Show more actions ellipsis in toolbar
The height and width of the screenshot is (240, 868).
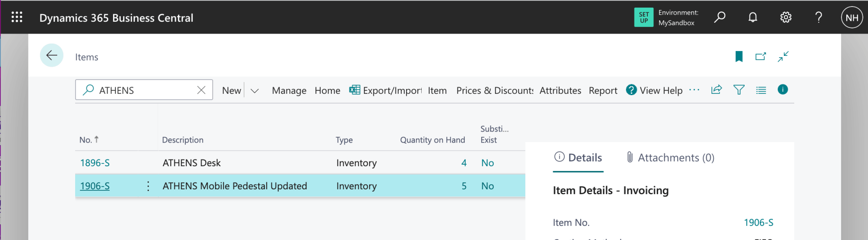point(694,90)
